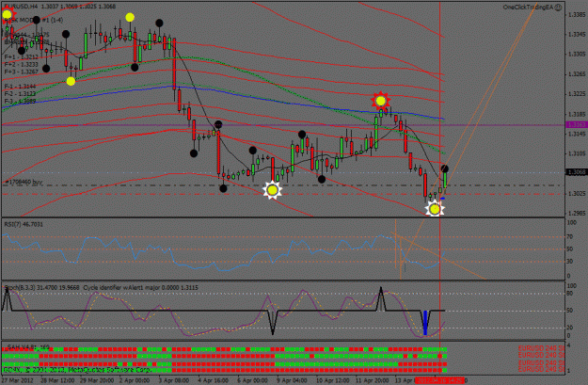Click the yellow dot below the 29 Mar low

pyautogui.click(x=71, y=81)
